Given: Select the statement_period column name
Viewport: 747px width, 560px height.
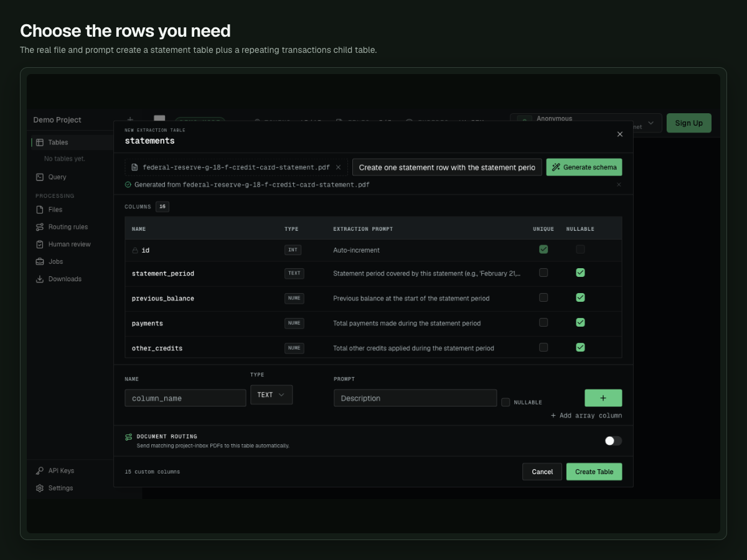Looking at the screenshot, I should [x=163, y=274].
